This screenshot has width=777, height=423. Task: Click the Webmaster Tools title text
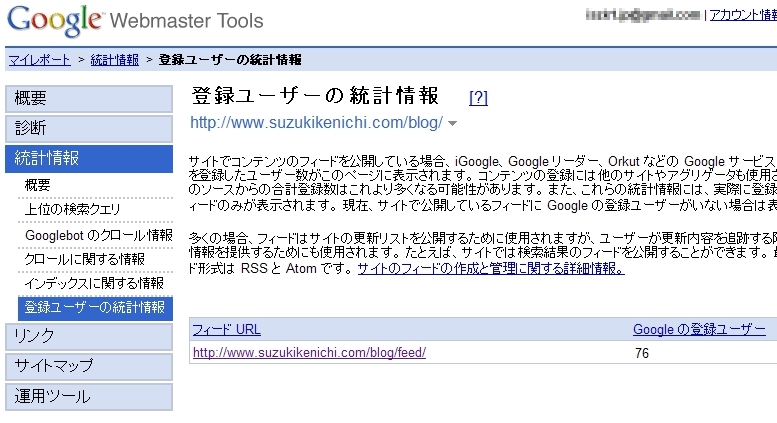click(186, 21)
